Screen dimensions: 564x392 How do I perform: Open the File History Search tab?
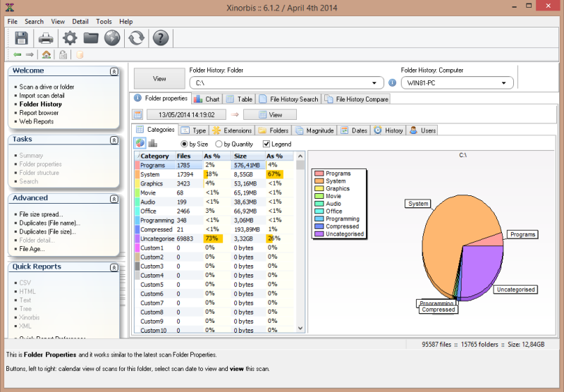(x=289, y=99)
